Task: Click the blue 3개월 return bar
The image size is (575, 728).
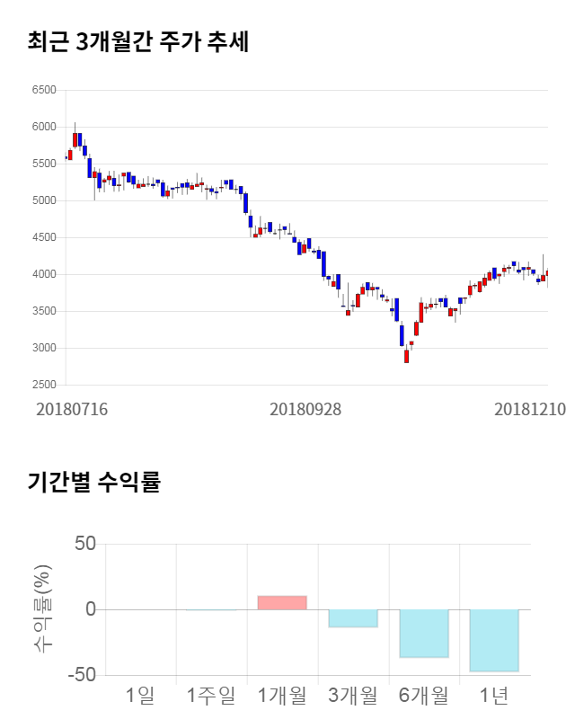Action: tap(353, 617)
